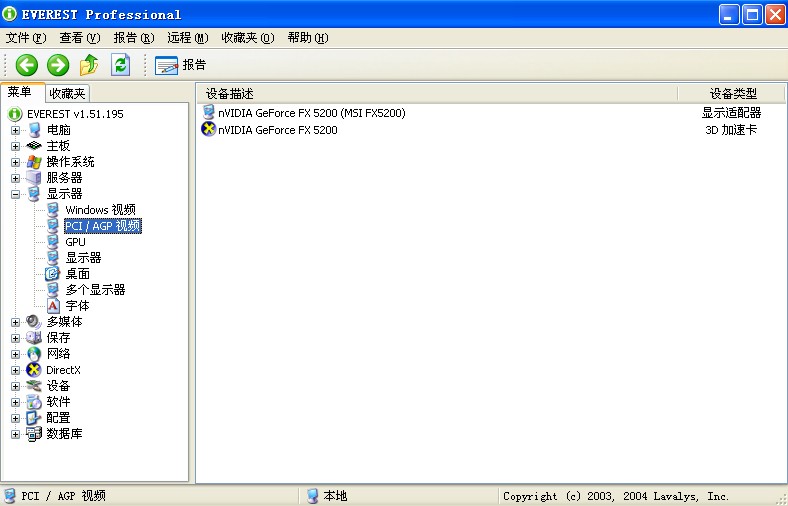The width and height of the screenshot is (788, 506).
Task: Select 多个显示器 tree item
Action: (x=95, y=290)
